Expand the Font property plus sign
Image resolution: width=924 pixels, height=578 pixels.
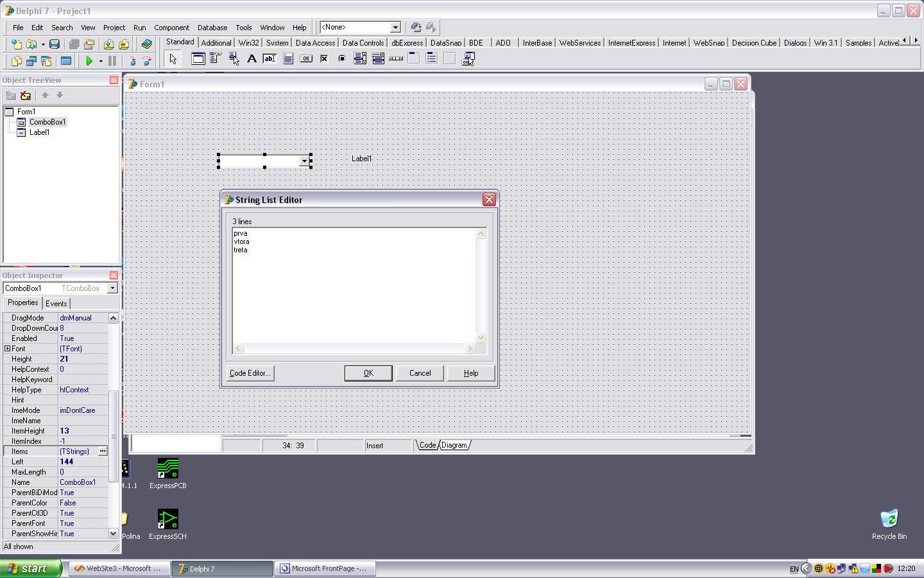coord(7,349)
